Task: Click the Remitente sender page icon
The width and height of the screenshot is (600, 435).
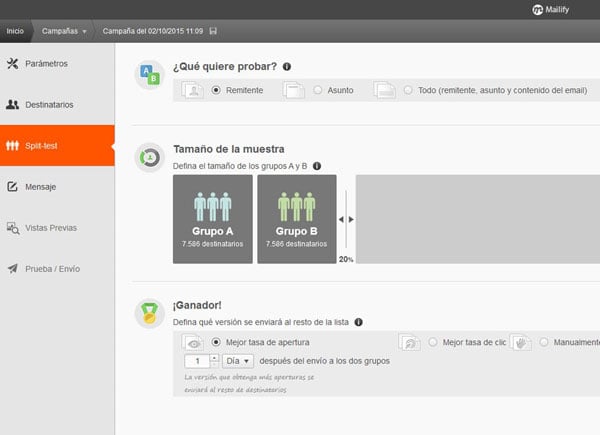Action: point(192,90)
